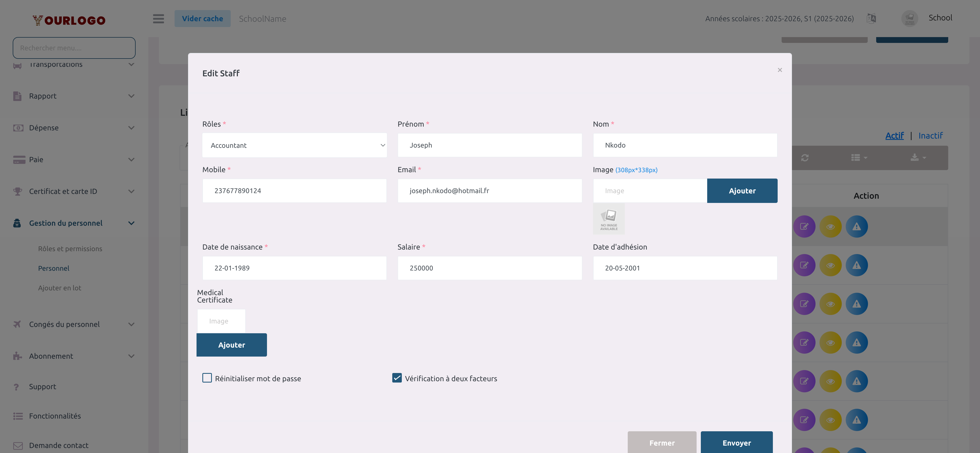Click the Salaire input field
Image resolution: width=980 pixels, height=453 pixels.
click(x=490, y=268)
